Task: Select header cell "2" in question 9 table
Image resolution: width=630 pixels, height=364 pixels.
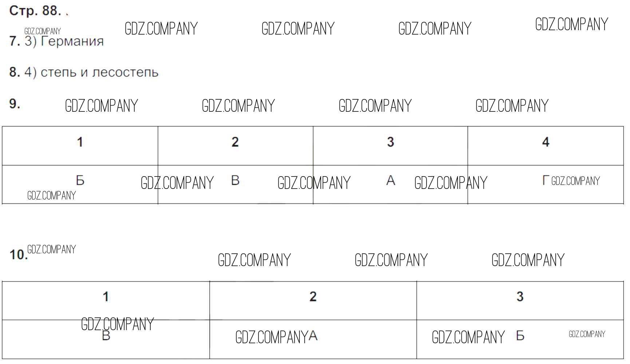Action: click(235, 142)
